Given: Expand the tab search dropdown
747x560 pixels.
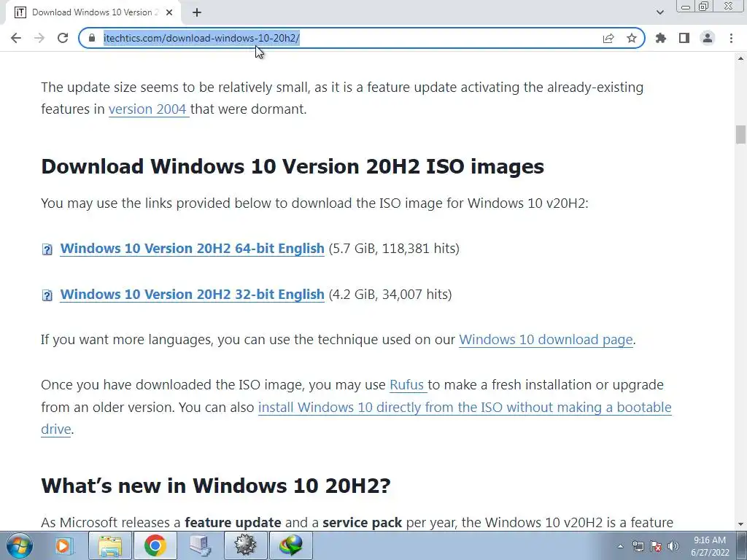Looking at the screenshot, I should click(x=659, y=12).
